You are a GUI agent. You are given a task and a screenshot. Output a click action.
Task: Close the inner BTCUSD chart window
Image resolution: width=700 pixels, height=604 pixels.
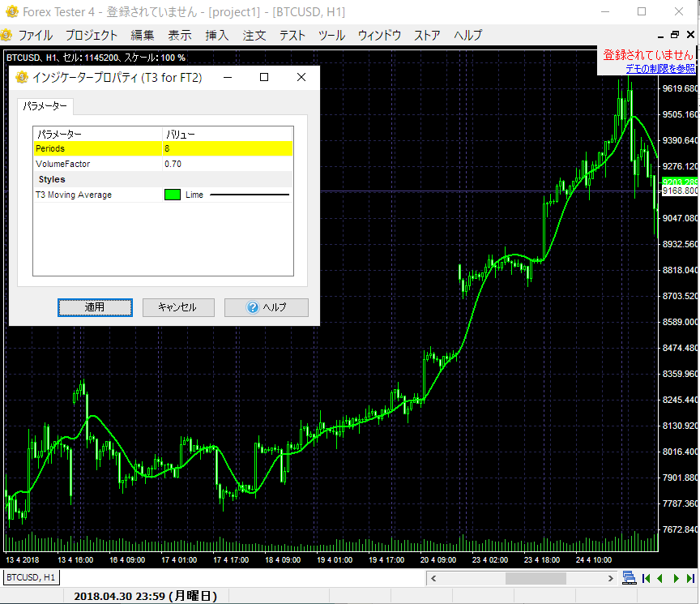(690, 34)
